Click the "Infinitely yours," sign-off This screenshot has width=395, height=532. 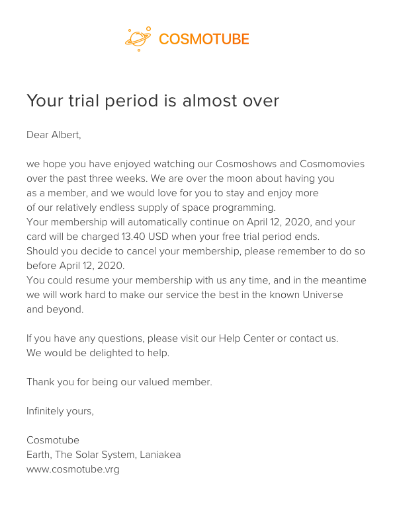coord(60,411)
